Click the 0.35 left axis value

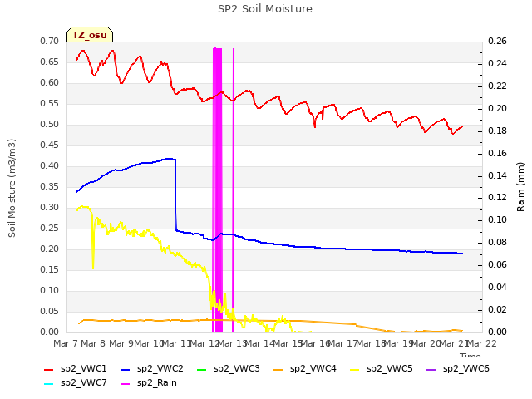49,186
